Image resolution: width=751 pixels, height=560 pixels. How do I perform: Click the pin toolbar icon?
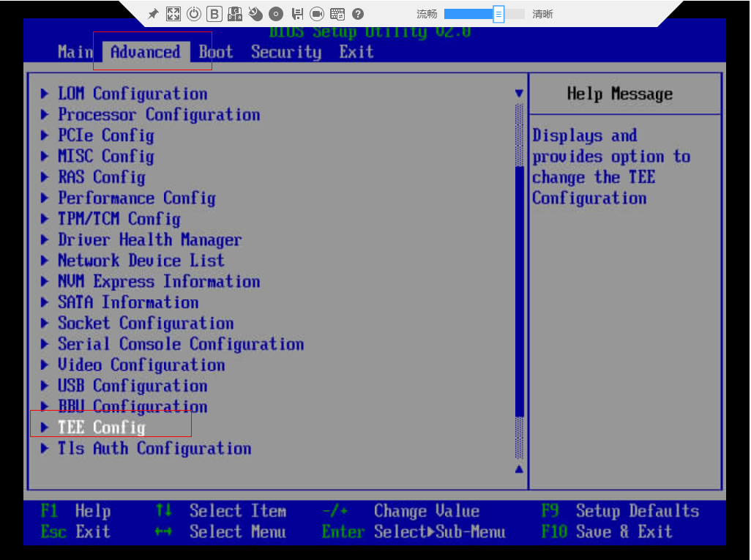pyautogui.click(x=153, y=14)
